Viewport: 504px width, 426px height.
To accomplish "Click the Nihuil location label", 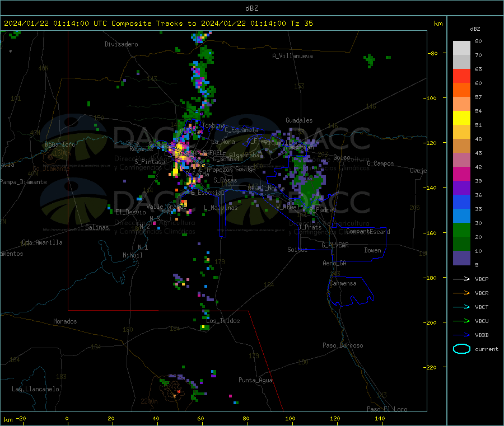I will [132, 255].
